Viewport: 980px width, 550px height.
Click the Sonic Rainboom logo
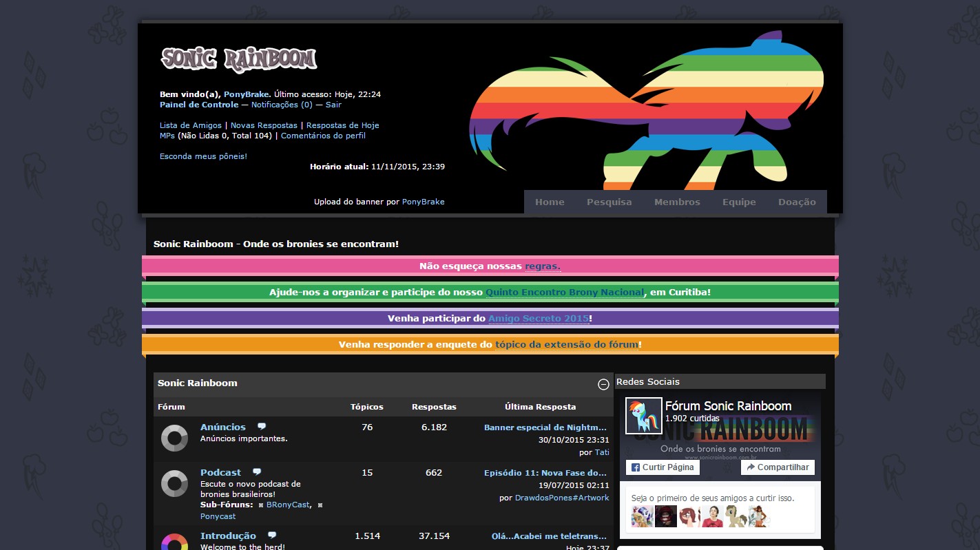coord(239,59)
